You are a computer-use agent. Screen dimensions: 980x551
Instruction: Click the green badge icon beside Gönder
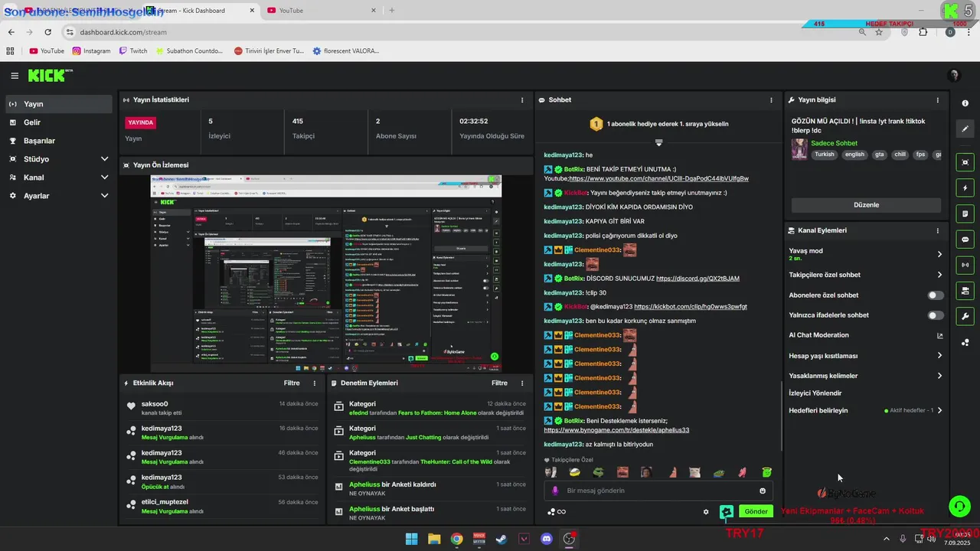(727, 511)
